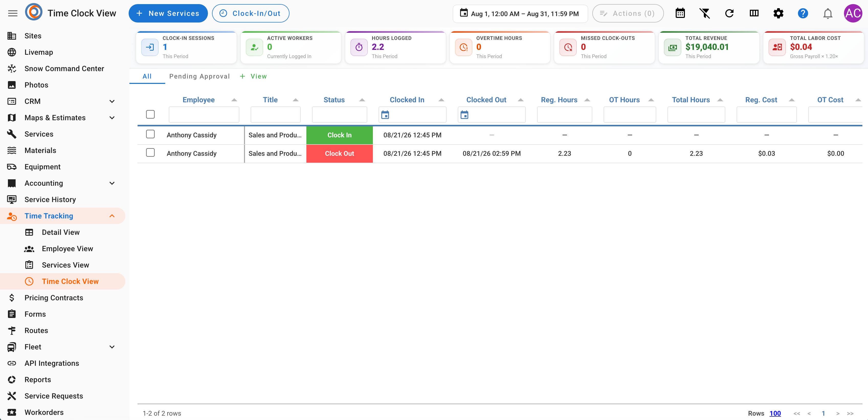The width and height of the screenshot is (868, 420).
Task: Open Employee View in sidebar
Action: tap(67, 249)
